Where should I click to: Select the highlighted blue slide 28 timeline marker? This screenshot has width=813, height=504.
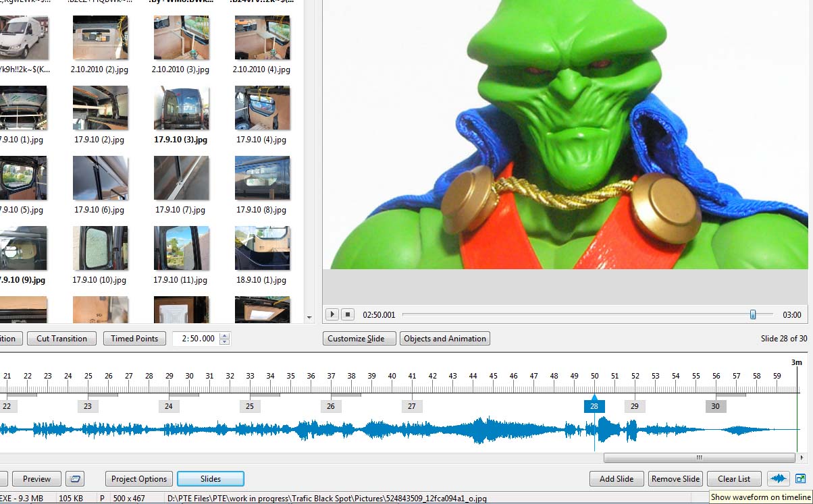[594, 406]
